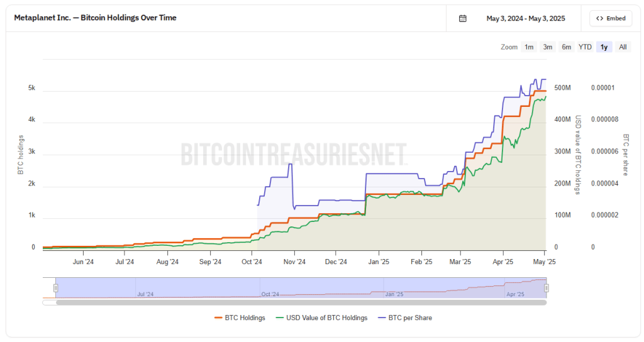This screenshot has width=644, height=342.
Task: Click the Aug '24 x-axis label
Action: 167,262
